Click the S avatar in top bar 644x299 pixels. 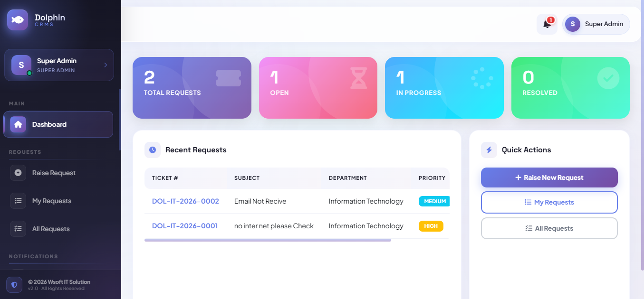pos(572,24)
